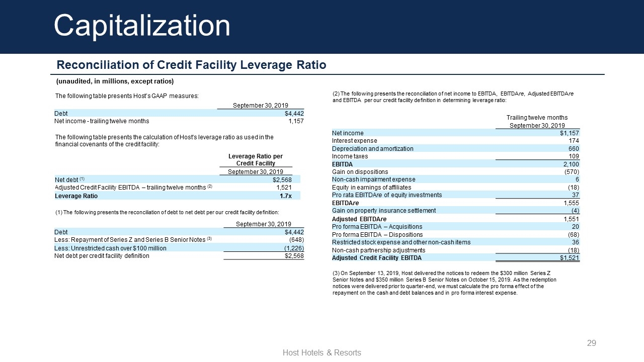Image resolution: width=644 pixels, height=362 pixels.
Task: Select the $1,157 net income value in EBITDA table
Action: coord(570,133)
